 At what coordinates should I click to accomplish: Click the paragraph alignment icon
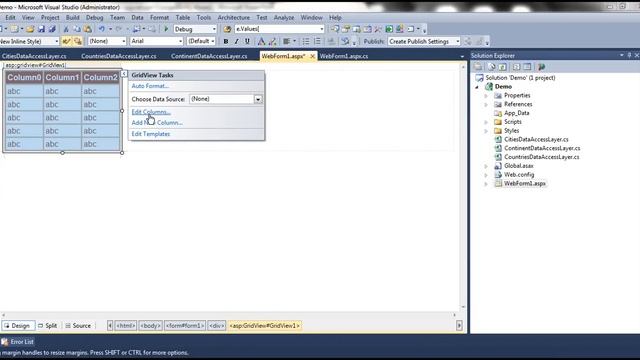click(287, 41)
